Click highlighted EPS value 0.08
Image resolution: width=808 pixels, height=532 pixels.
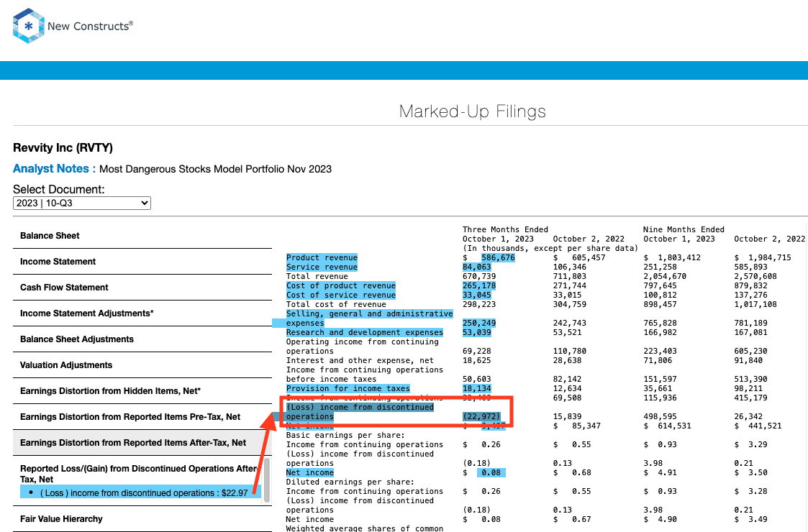point(491,473)
